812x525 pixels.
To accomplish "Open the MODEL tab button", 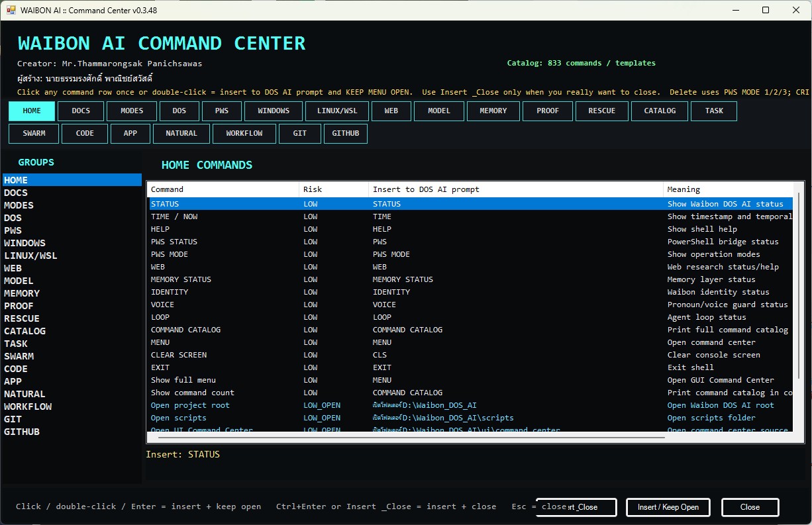I will click(x=439, y=111).
